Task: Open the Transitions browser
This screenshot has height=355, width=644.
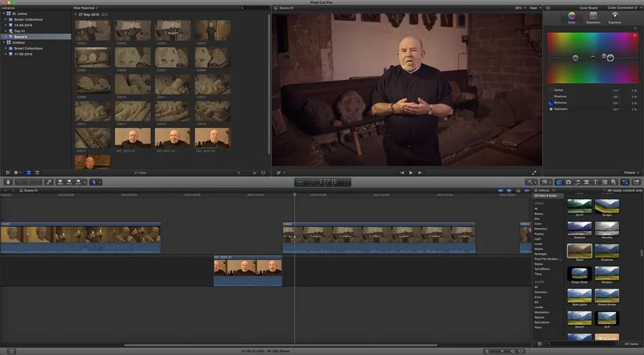Action: click(x=586, y=182)
